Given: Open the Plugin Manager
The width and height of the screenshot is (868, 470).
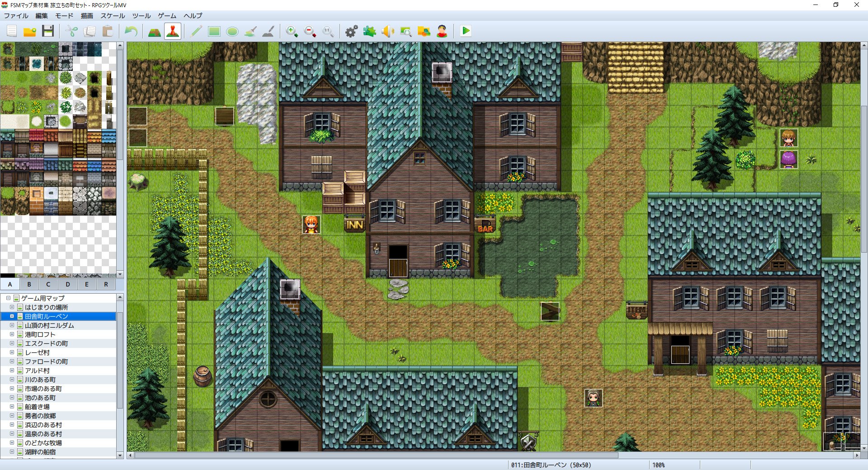Looking at the screenshot, I should [369, 32].
